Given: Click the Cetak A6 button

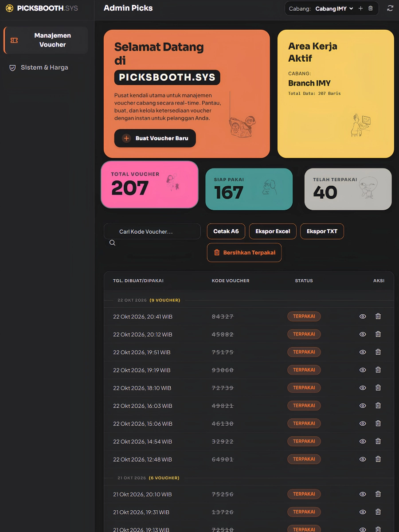Looking at the screenshot, I should (226, 231).
